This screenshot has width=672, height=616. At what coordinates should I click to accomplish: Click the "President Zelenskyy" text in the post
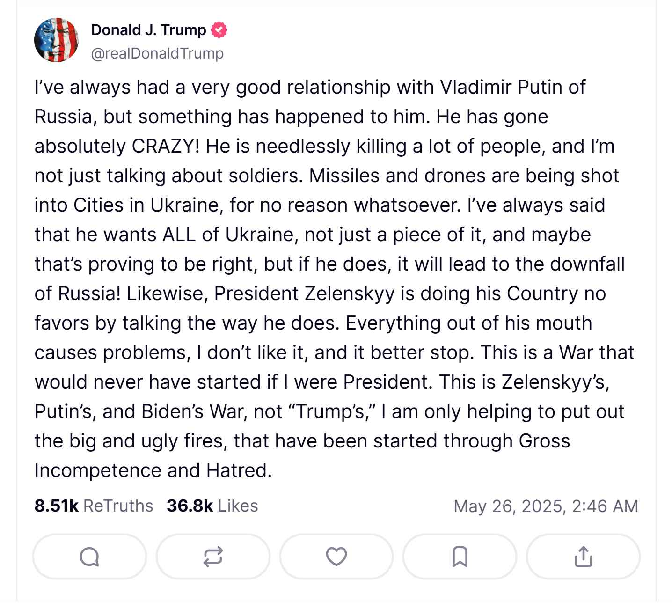[304, 294]
